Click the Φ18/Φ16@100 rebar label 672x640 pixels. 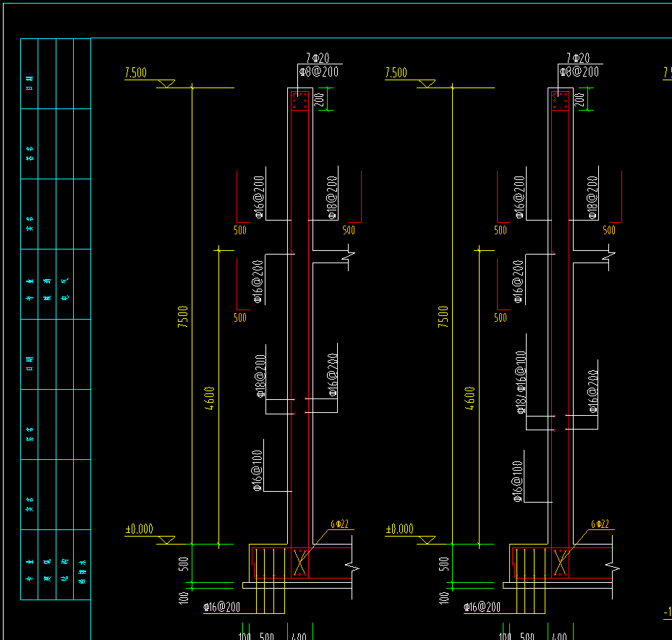pos(521,383)
